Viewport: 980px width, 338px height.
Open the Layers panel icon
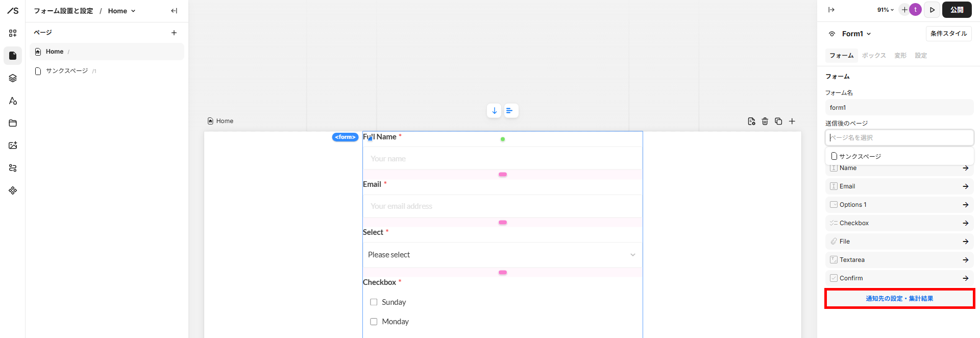tap(13, 78)
